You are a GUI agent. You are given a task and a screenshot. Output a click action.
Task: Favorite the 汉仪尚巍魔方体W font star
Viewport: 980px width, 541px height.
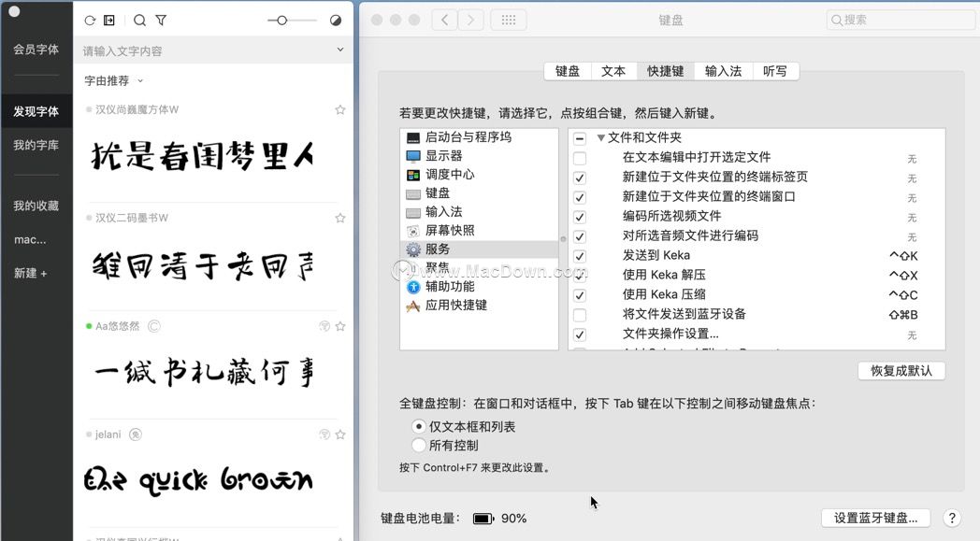340,110
